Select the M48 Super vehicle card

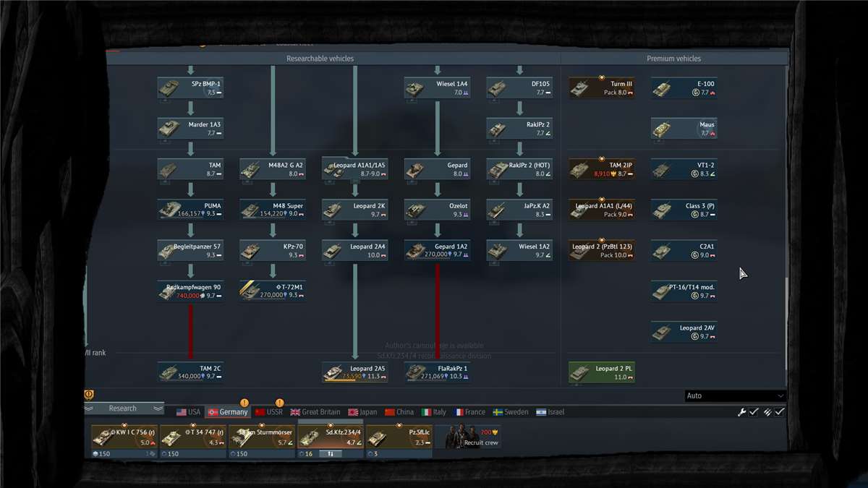click(x=273, y=210)
